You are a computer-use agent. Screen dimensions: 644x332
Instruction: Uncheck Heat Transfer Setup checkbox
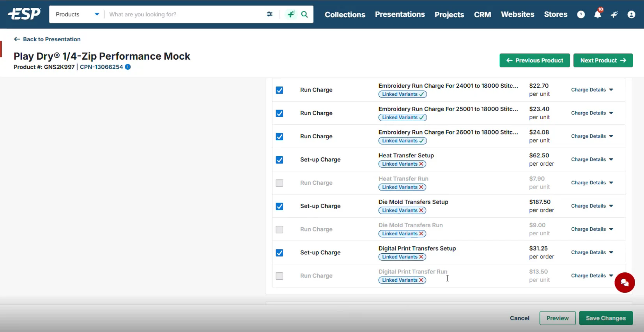coord(280,160)
